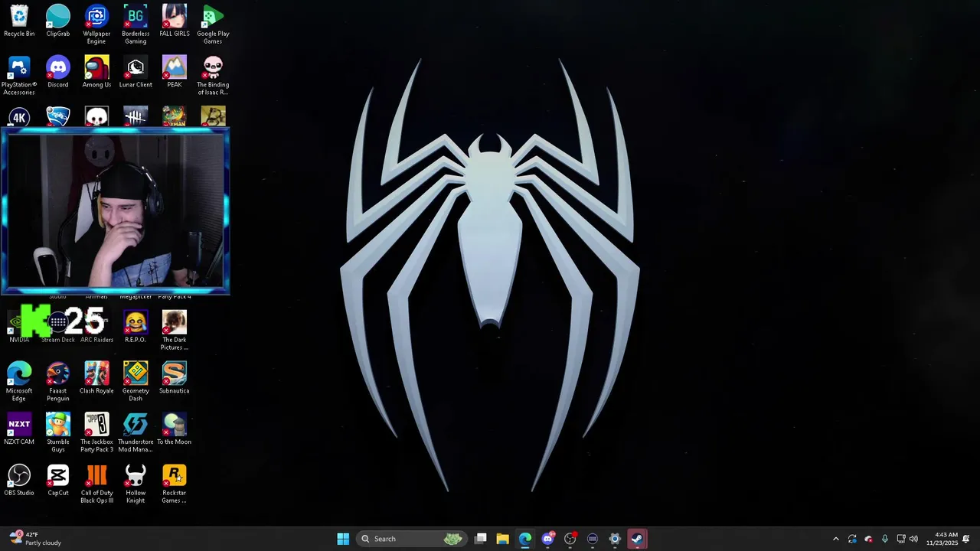Click the taskbar Search box
Image resolution: width=980 pixels, height=551 pixels.
[411, 539]
